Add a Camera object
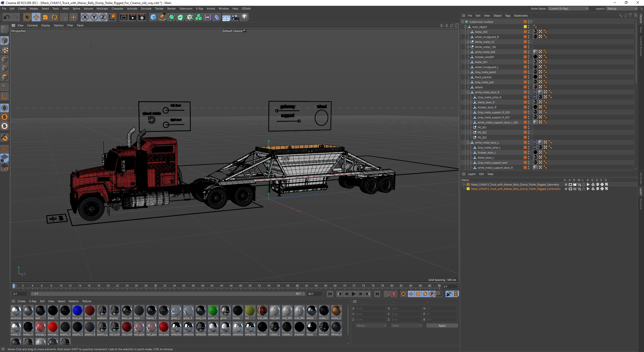The height and width of the screenshot is (352, 644). [x=235, y=17]
